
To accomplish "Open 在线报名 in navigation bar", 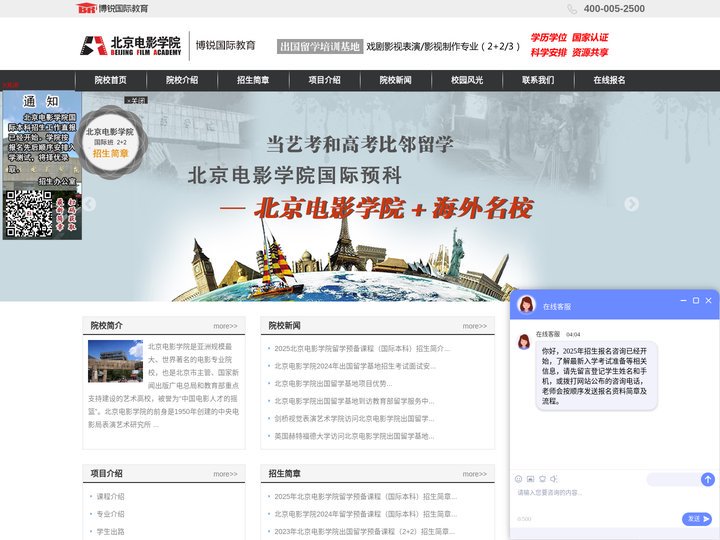I will pyautogui.click(x=609, y=80).
